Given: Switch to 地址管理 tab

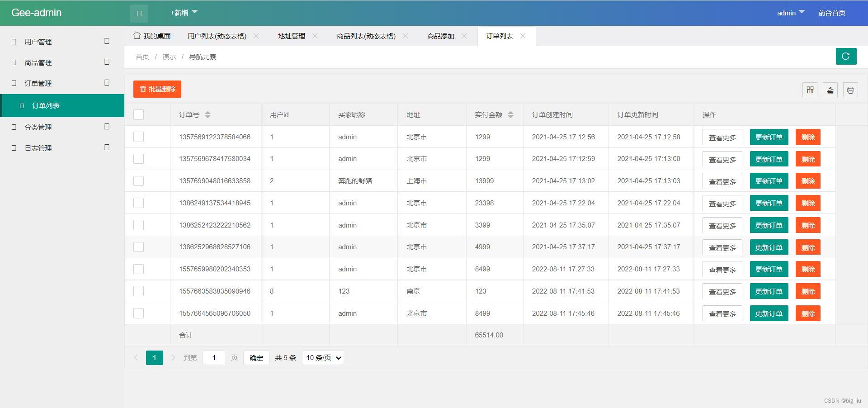Looking at the screenshot, I should click(292, 36).
